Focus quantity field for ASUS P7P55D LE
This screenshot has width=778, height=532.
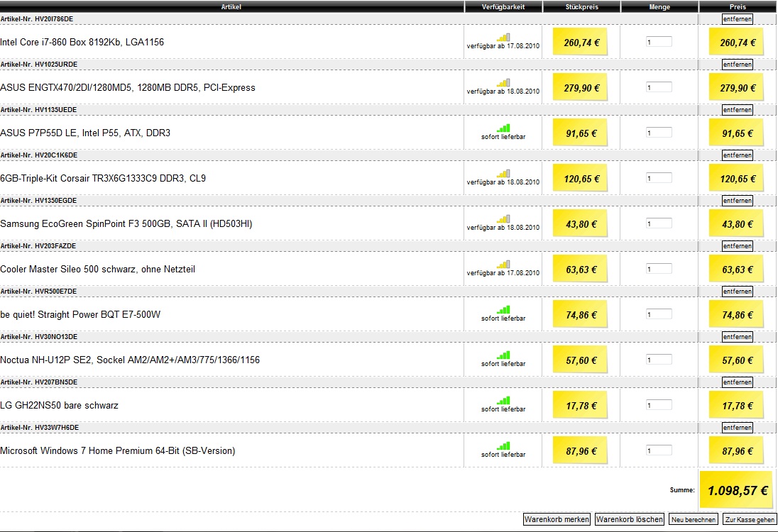coord(659,133)
